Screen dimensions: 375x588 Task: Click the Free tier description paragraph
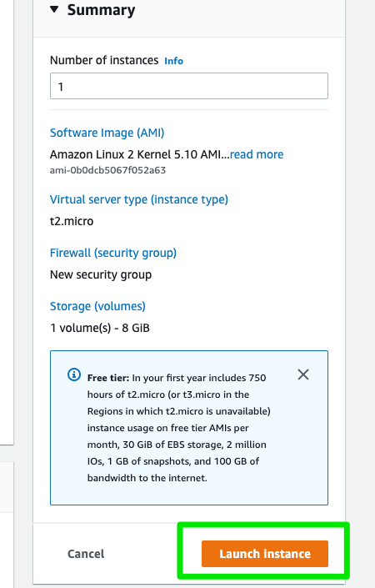[178, 428]
